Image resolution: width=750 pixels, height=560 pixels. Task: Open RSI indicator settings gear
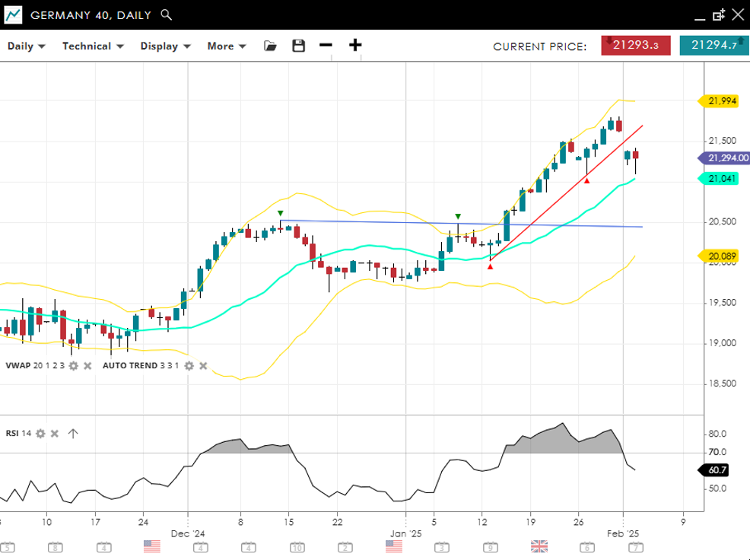pos(40,434)
